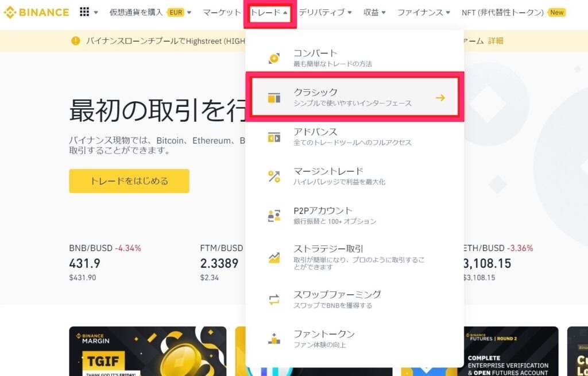This screenshot has height=376, width=588.
Task: Click the マージントレード percent icon
Action: (x=274, y=177)
